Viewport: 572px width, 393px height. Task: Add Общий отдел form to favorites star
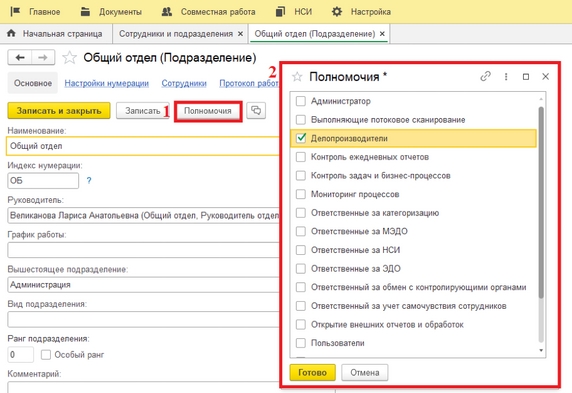(69, 58)
